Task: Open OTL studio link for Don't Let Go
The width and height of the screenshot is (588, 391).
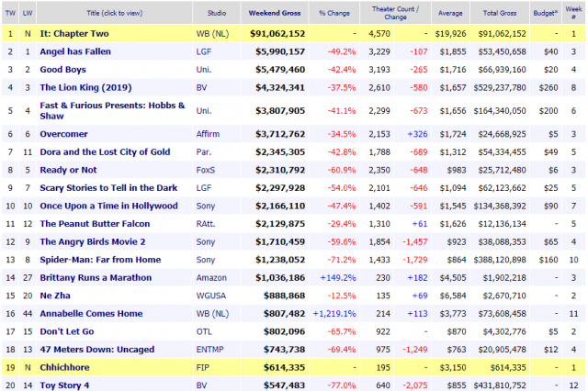Action: tap(204, 332)
